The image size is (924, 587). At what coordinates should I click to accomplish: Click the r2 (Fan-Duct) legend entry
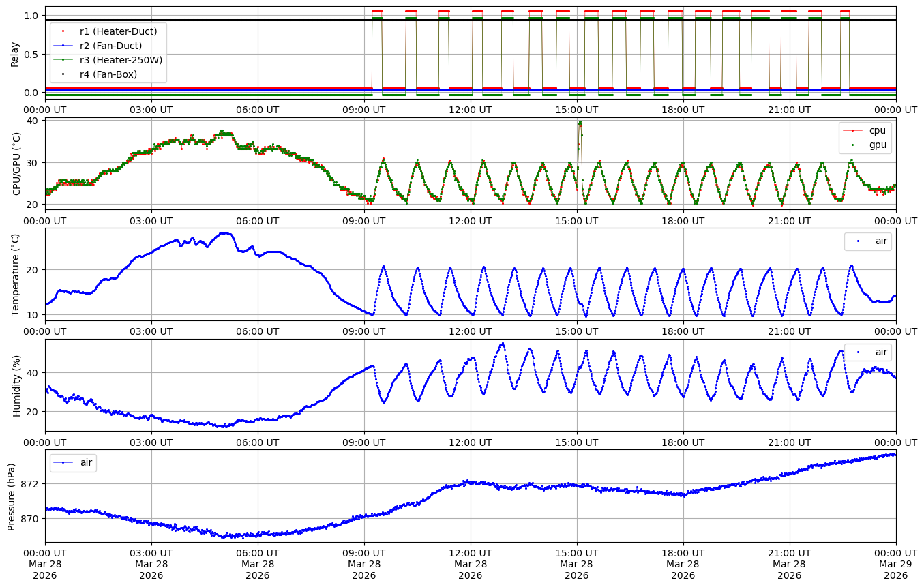[x=110, y=46]
